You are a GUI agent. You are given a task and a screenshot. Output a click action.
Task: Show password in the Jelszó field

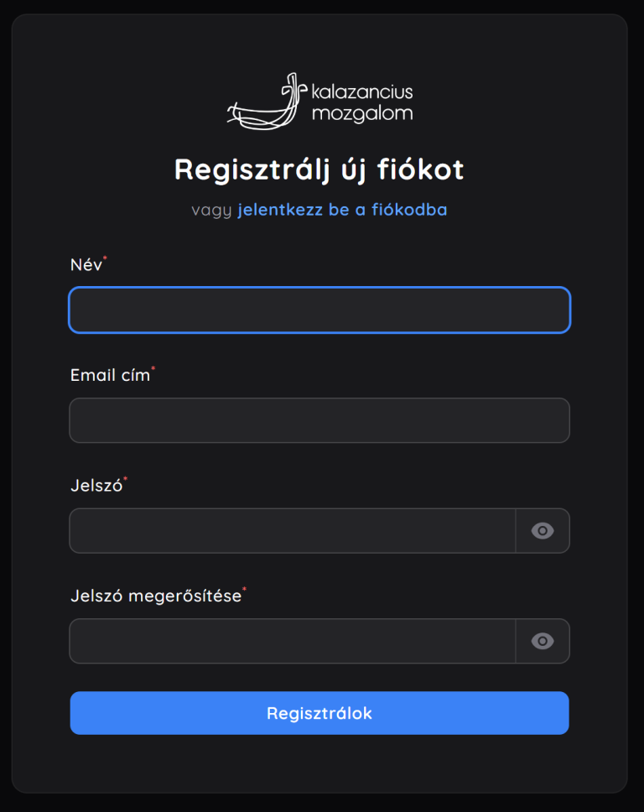point(543,531)
